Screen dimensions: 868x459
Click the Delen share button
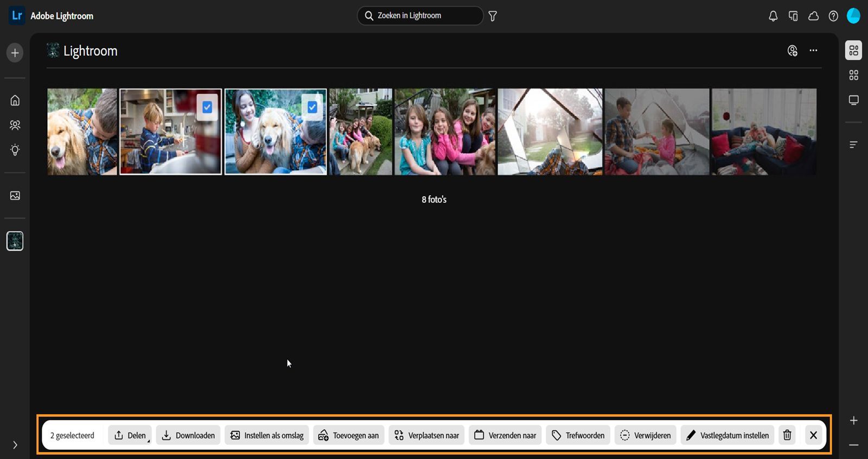pyautogui.click(x=130, y=435)
